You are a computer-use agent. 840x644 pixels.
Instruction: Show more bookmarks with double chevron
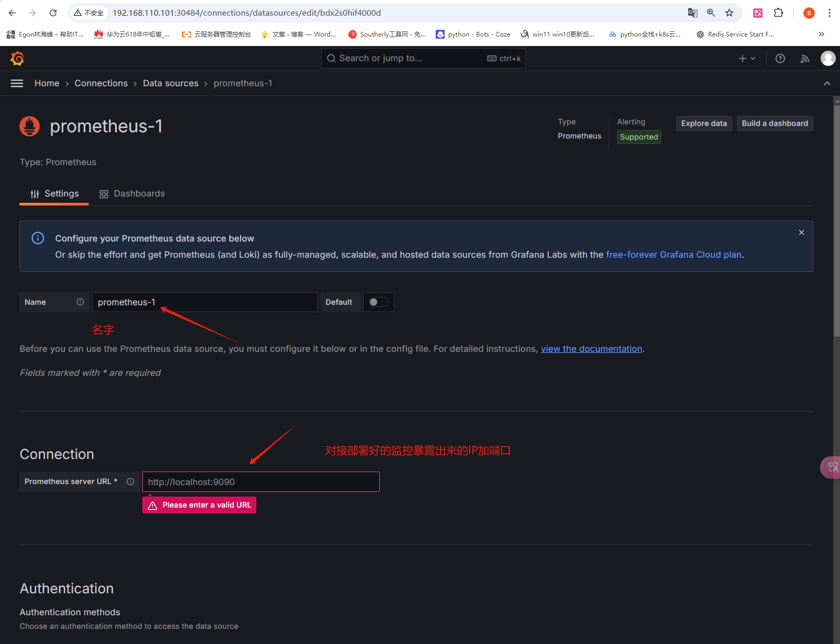(821, 34)
